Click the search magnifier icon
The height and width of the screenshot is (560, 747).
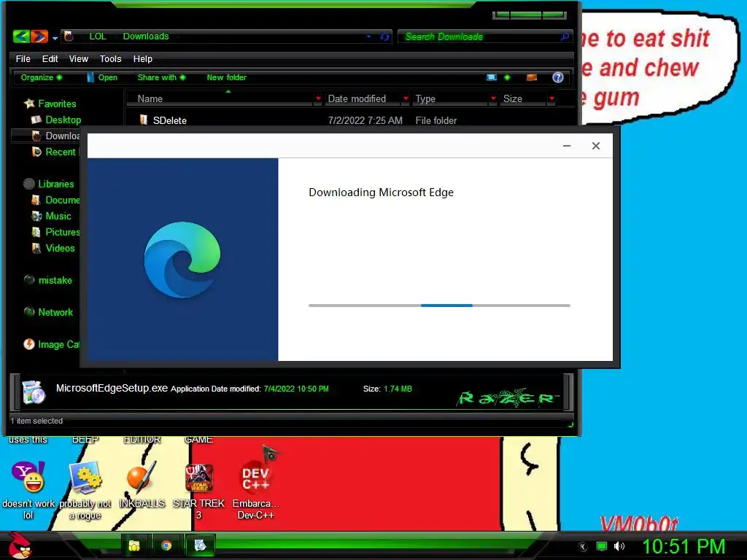coord(565,36)
